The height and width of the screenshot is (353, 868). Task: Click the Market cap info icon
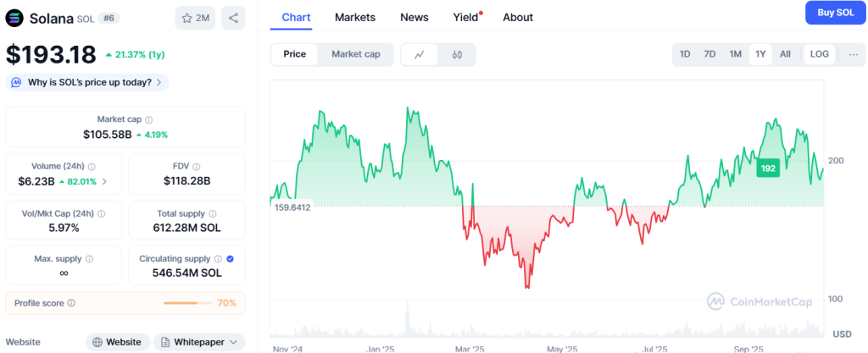(149, 120)
